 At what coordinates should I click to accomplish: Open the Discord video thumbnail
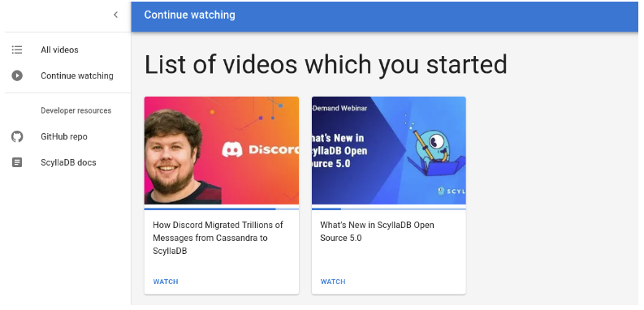pos(222,150)
